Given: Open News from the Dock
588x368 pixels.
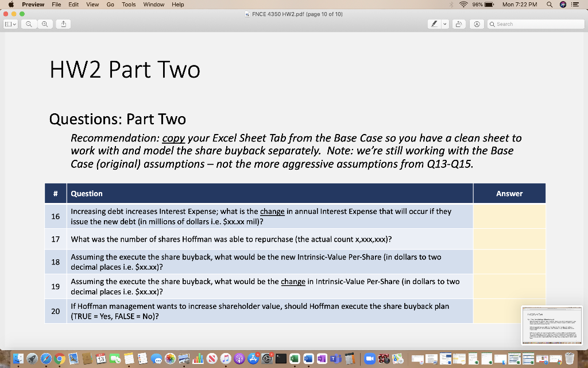Looking at the screenshot, I should pos(211,359).
